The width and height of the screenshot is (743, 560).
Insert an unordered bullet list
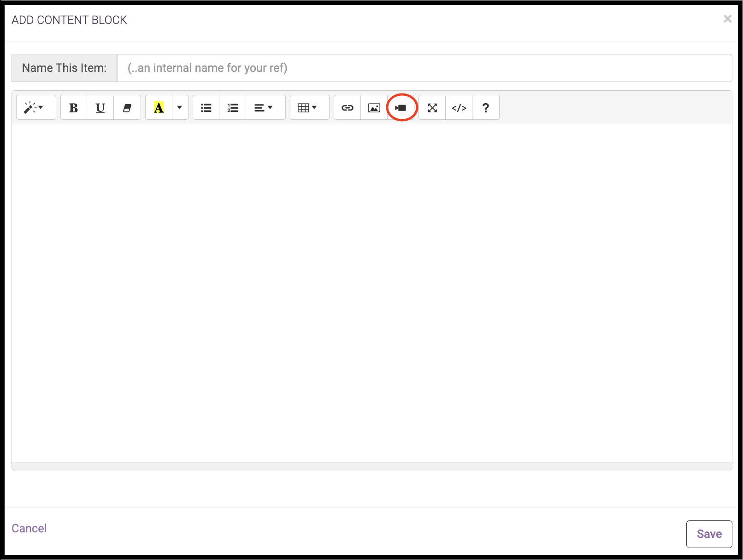click(x=206, y=108)
